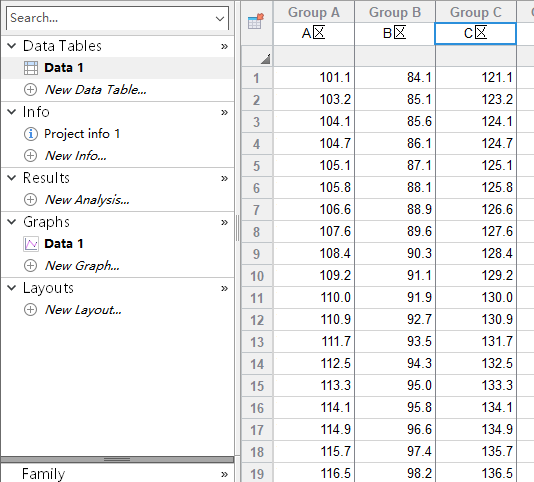
Task: Collapse the Info section
Action: click(12, 112)
